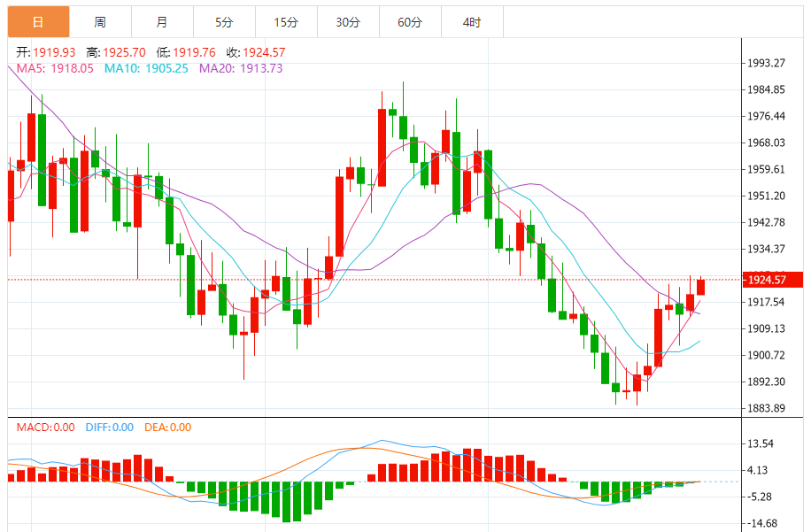Open the 4时 four-hour tab
The height and width of the screenshot is (532, 811).
pyautogui.click(x=472, y=22)
